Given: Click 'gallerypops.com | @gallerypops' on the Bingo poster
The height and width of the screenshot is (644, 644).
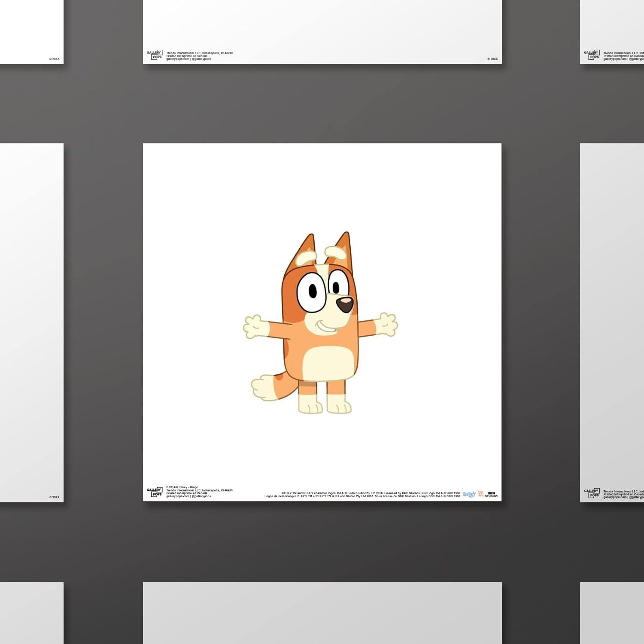Looking at the screenshot, I should [188, 496].
